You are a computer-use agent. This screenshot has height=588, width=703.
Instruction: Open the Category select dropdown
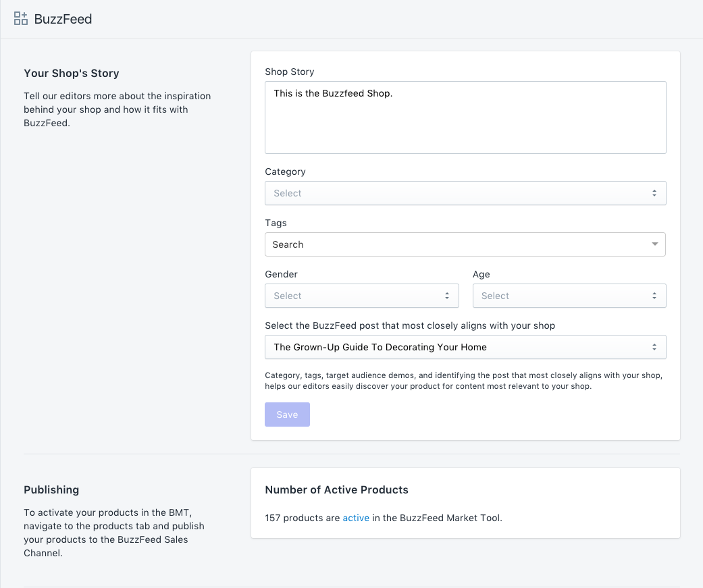[465, 193]
